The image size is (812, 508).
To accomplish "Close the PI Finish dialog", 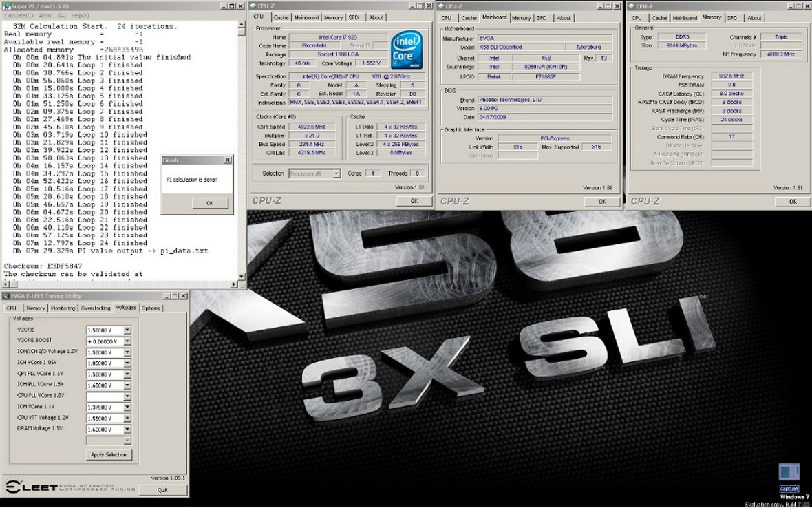I will (x=227, y=160).
